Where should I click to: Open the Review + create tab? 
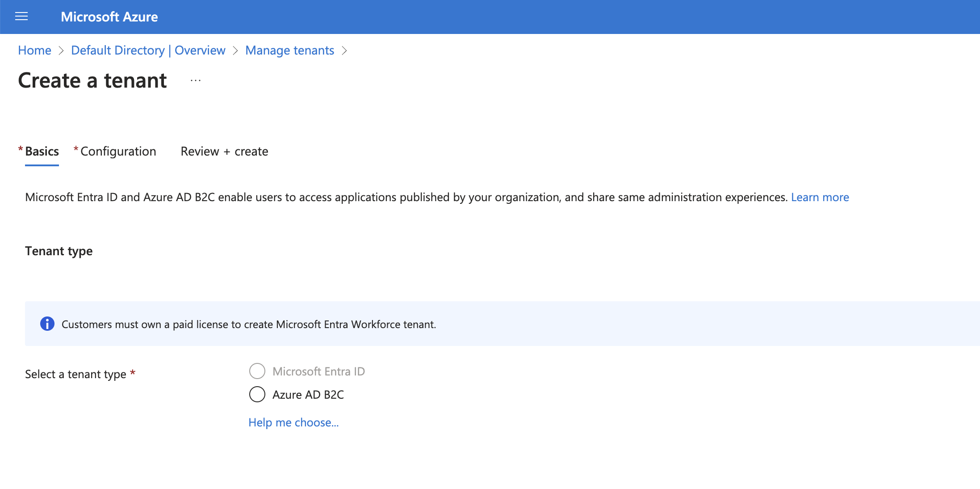224,152
